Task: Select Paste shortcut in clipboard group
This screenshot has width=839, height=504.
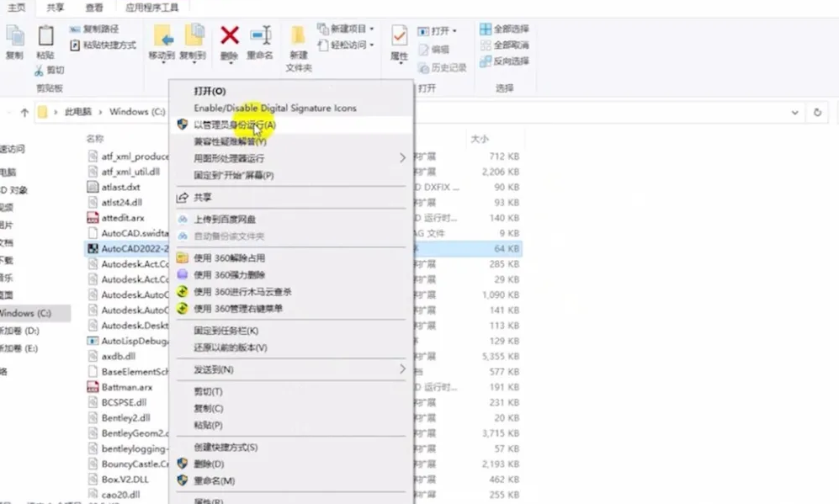Action: [103, 45]
